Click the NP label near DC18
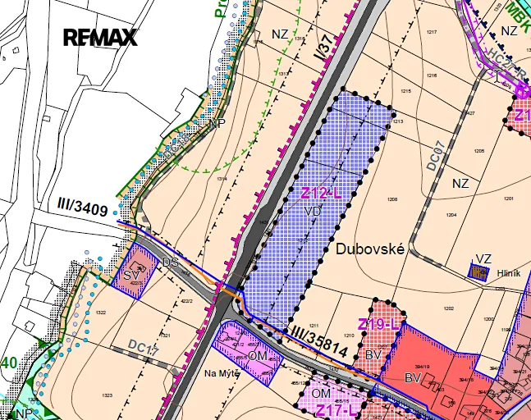 click(x=217, y=124)
